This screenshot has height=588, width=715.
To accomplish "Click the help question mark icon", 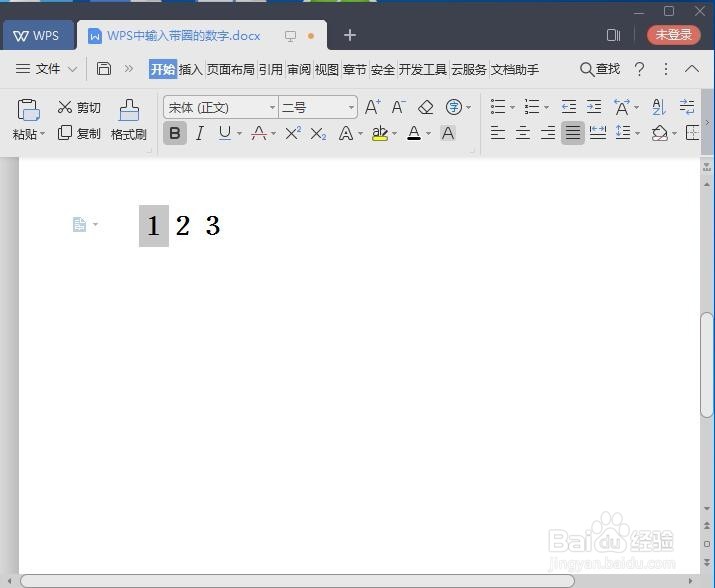I will (x=639, y=69).
